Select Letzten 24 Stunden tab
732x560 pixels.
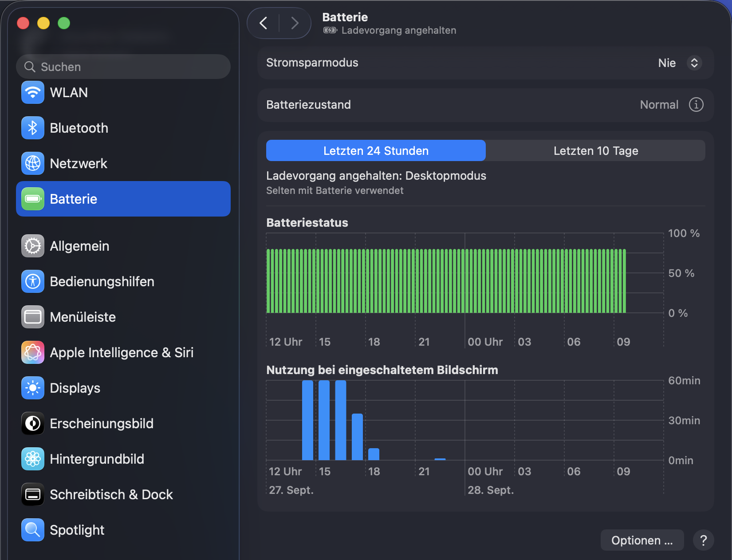tap(376, 151)
